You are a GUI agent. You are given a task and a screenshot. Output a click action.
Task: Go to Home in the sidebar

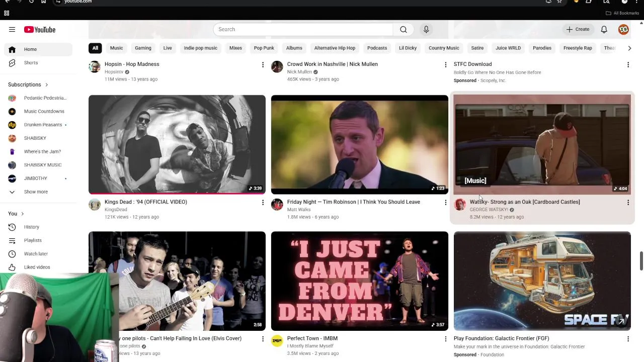point(38,49)
